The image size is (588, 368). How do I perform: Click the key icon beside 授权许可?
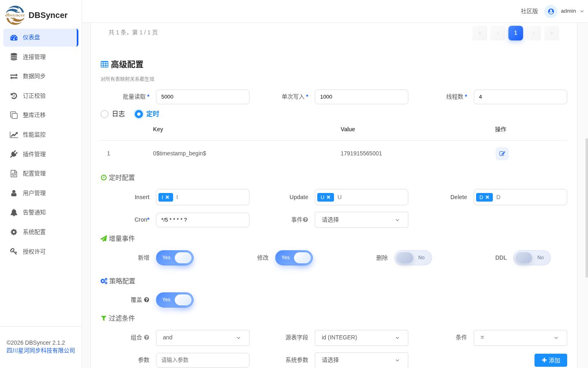pyautogui.click(x=14, y=251)
